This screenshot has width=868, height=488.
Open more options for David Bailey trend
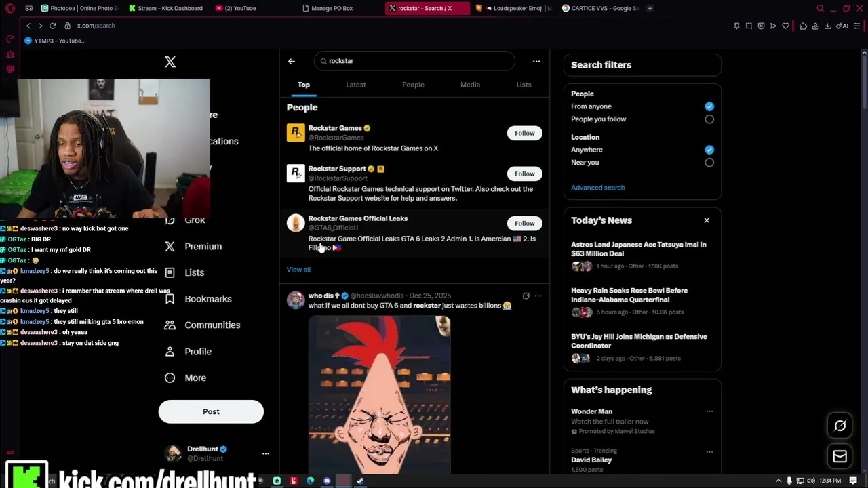(709, 451)
